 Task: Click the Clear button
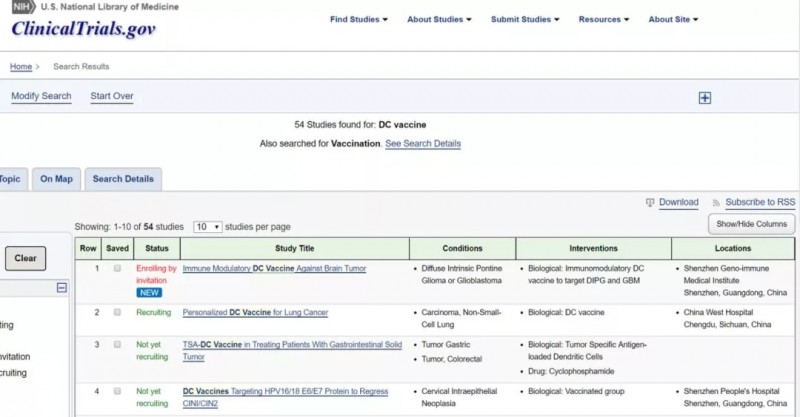click(26, 258)
